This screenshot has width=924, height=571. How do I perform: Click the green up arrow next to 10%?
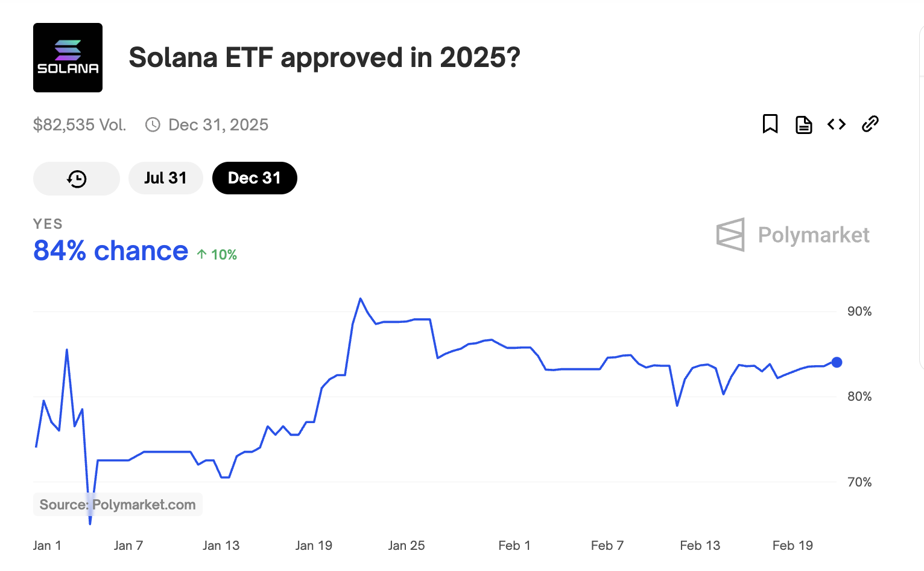(x=202, y=255)
